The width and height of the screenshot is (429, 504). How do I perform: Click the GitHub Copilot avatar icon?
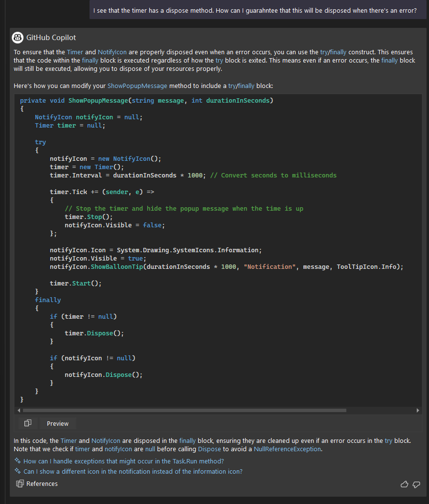(18, 38)
